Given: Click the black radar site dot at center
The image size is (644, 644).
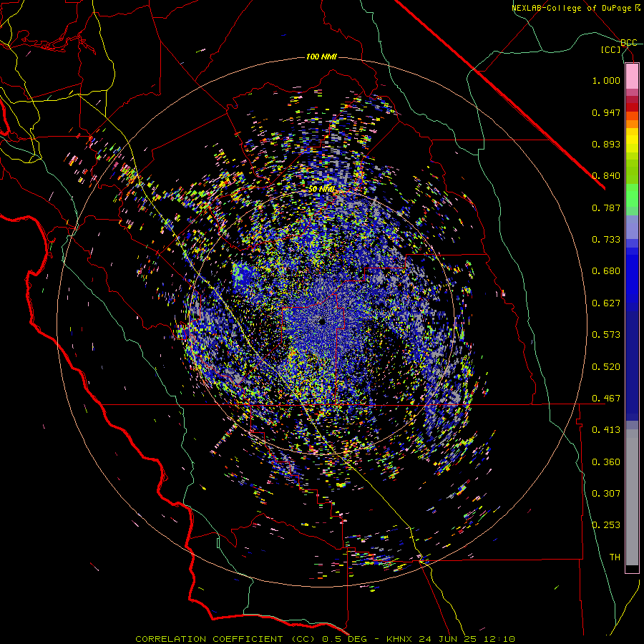Looking at the screenshot, I should [322, 321].
